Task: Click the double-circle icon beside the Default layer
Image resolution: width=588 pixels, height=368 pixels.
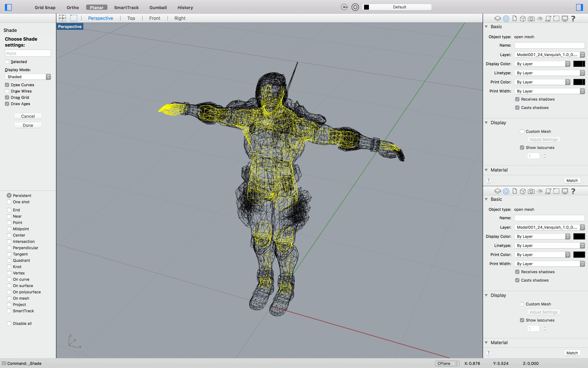Action: pos(355,7)
